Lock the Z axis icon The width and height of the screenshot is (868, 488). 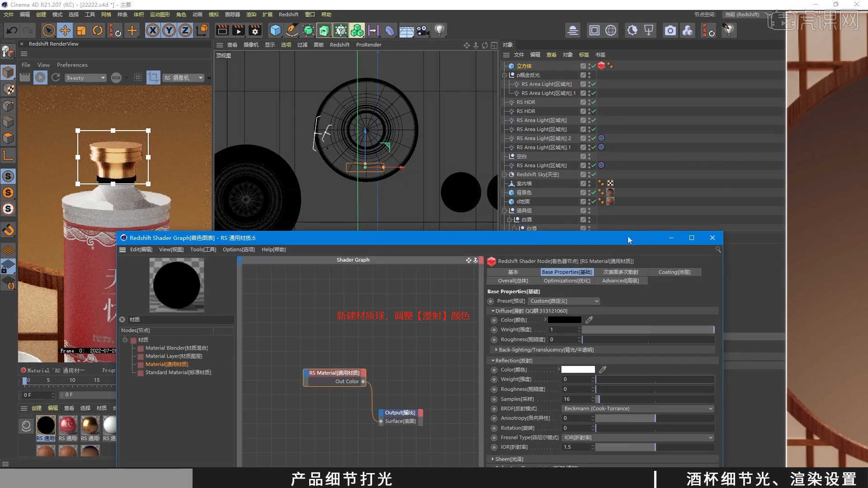pos(185,30)
